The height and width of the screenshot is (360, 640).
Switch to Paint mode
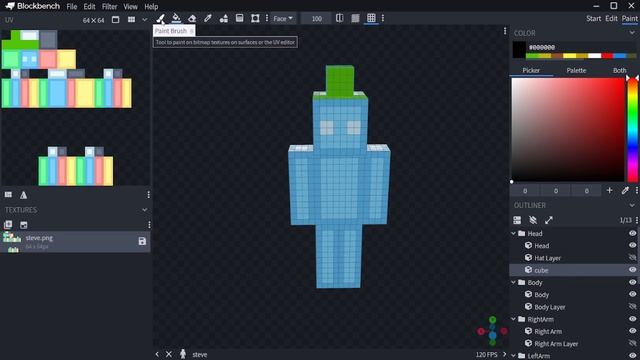(629, 18)
